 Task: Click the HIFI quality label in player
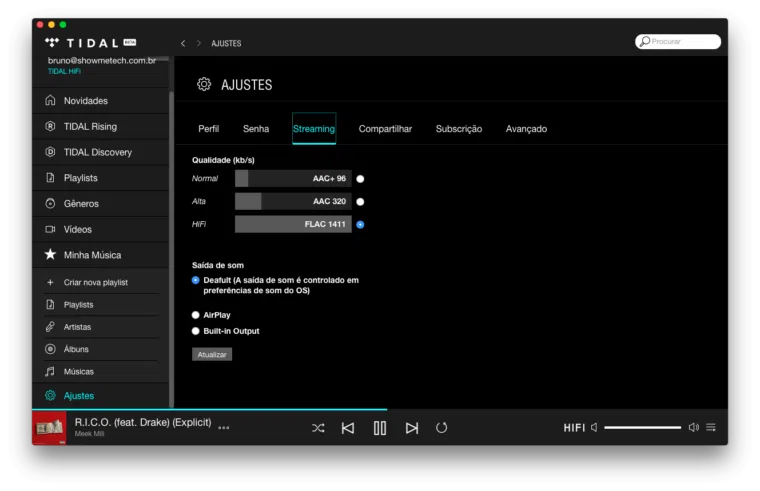574,428
